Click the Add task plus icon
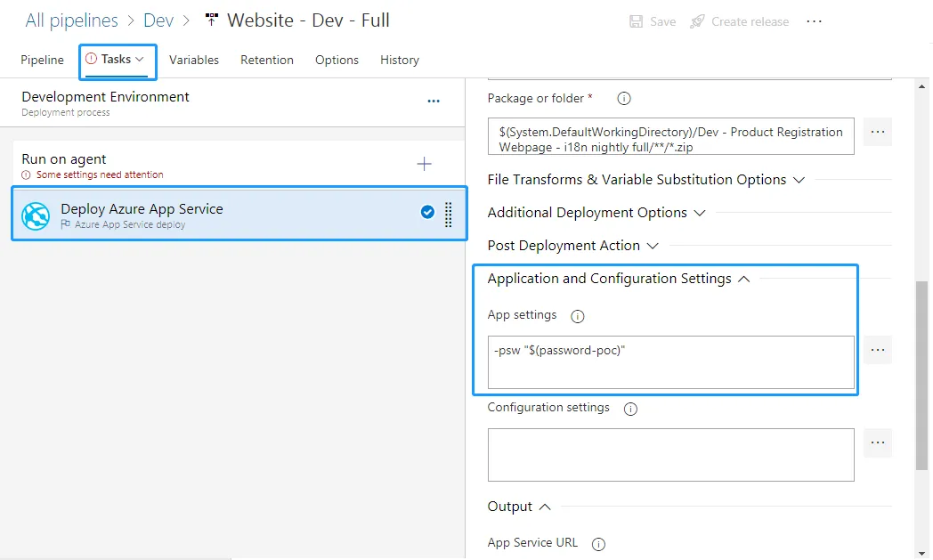The image size is (933, 560). coord(425,164)
